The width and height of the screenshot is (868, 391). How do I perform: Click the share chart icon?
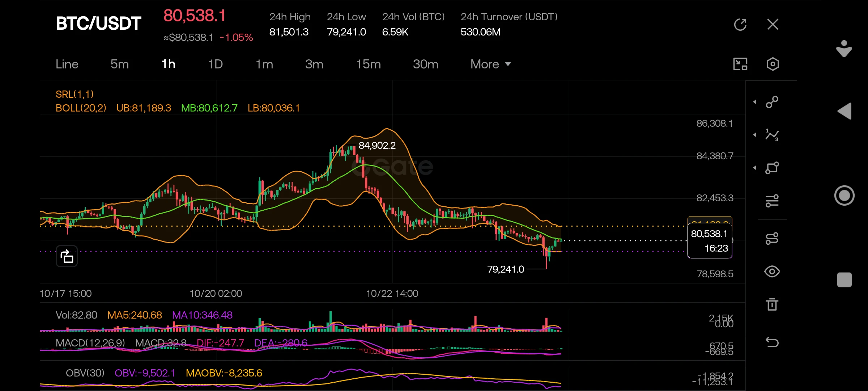(67, 256)
